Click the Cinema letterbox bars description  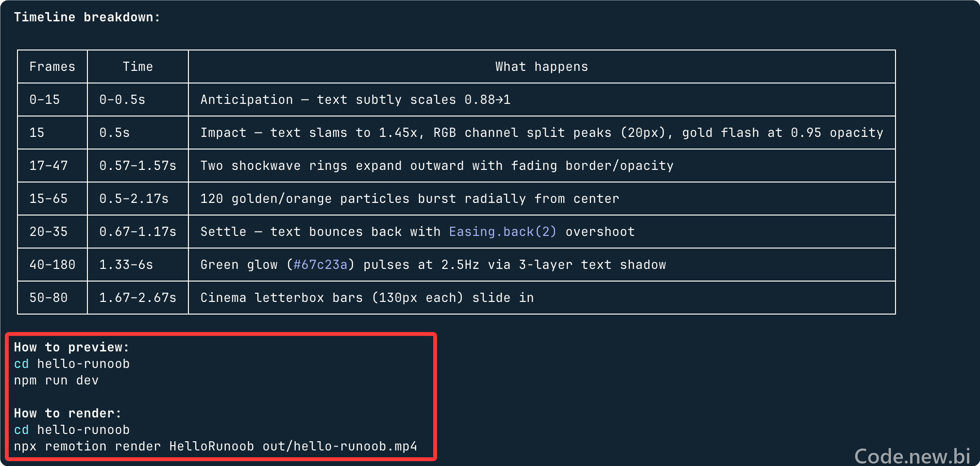point(367,298)
